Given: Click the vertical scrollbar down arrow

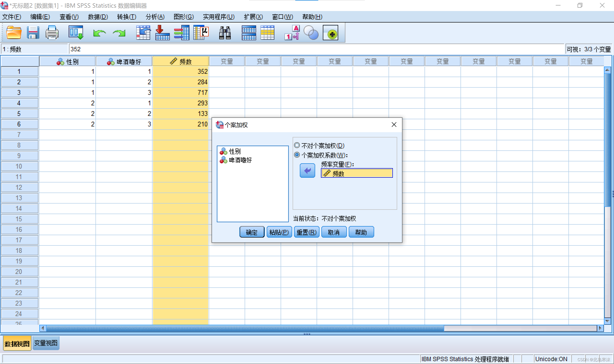Looking at the screenshot, I should click(607, 321).
